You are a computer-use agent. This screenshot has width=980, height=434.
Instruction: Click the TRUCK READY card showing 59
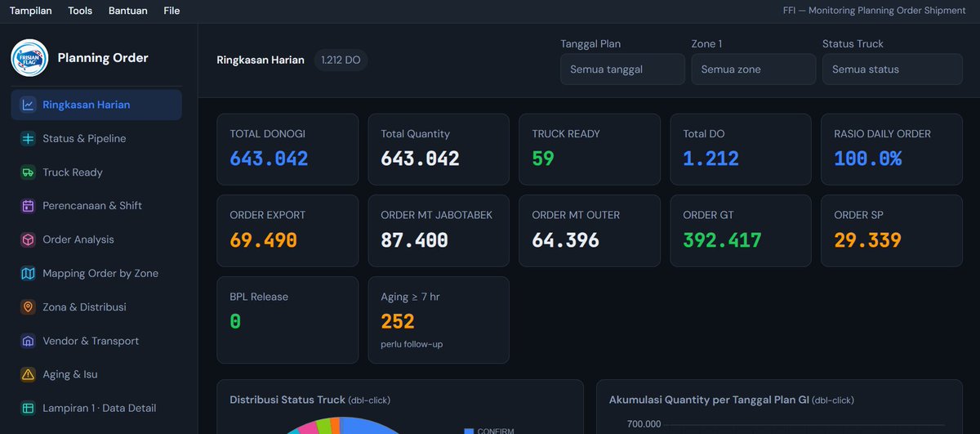pyautogui.click(x=590, y=150)
